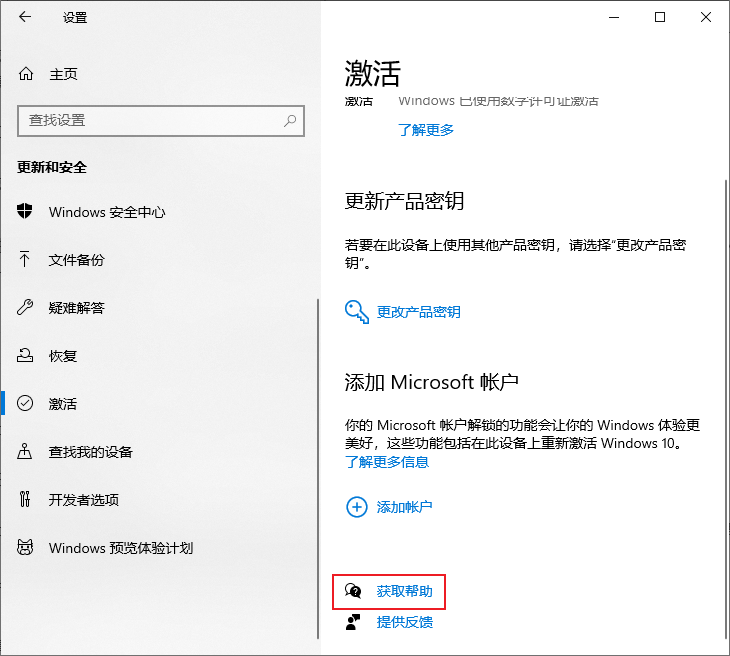Maximize the Settings window
This screenshot has width=730, height=656.
[660, 17]
